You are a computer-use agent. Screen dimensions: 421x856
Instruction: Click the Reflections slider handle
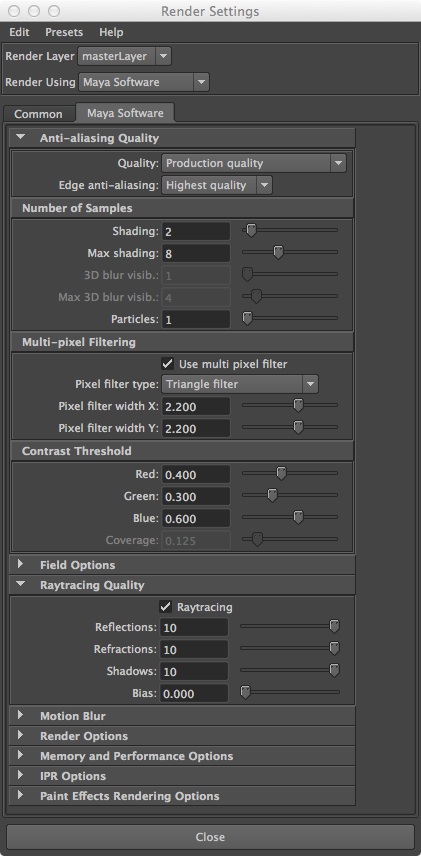pyautogui.click(x=335, y=627)
